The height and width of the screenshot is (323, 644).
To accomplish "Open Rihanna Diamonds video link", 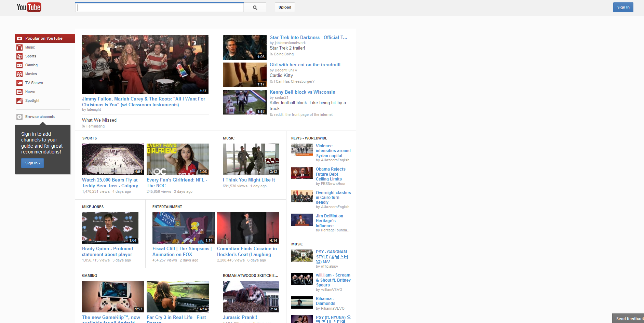I will click(325, 301).
